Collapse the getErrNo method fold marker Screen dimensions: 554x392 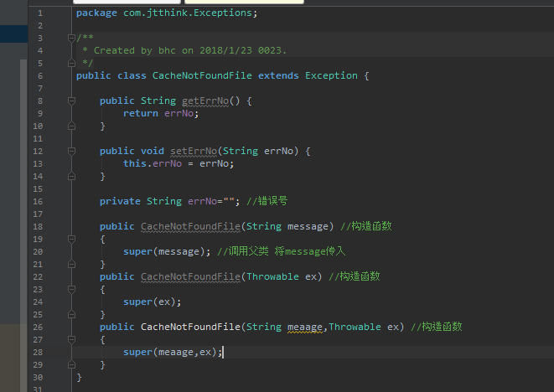point(71,101)
